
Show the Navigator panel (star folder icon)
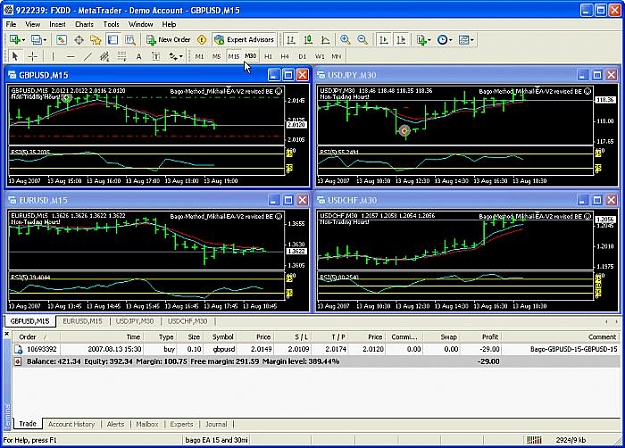point(96,40)
